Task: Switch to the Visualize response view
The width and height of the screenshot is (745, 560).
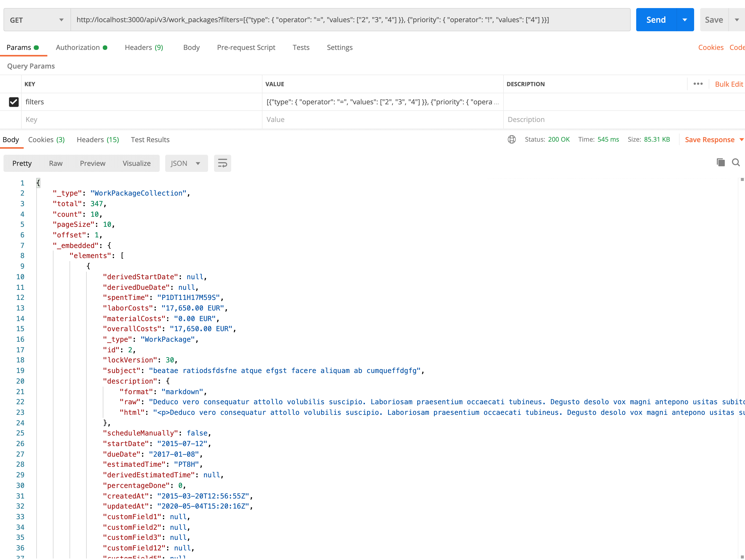Action: point(137,163)
